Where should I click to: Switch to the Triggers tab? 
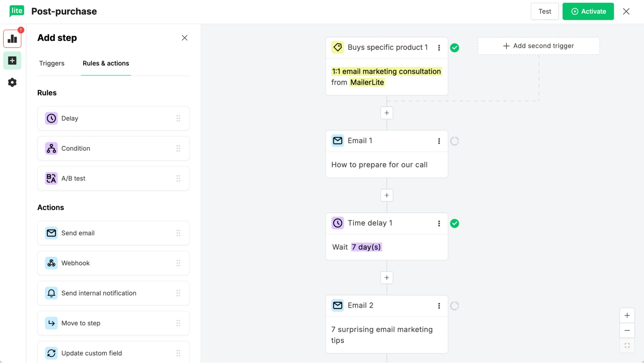[52, 63]
